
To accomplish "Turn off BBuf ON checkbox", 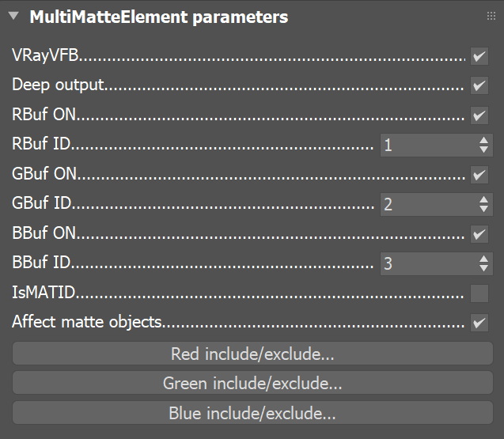I will 479,233.
